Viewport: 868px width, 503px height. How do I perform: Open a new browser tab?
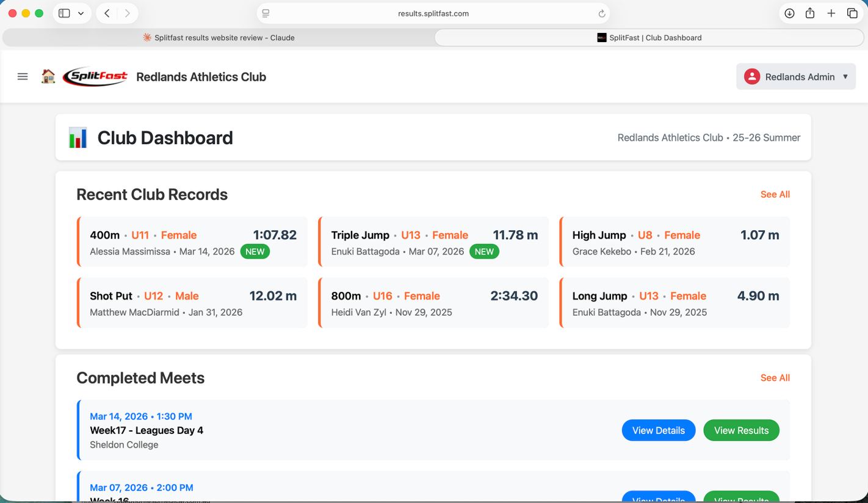pyautogui.click(x=832, y=13)
